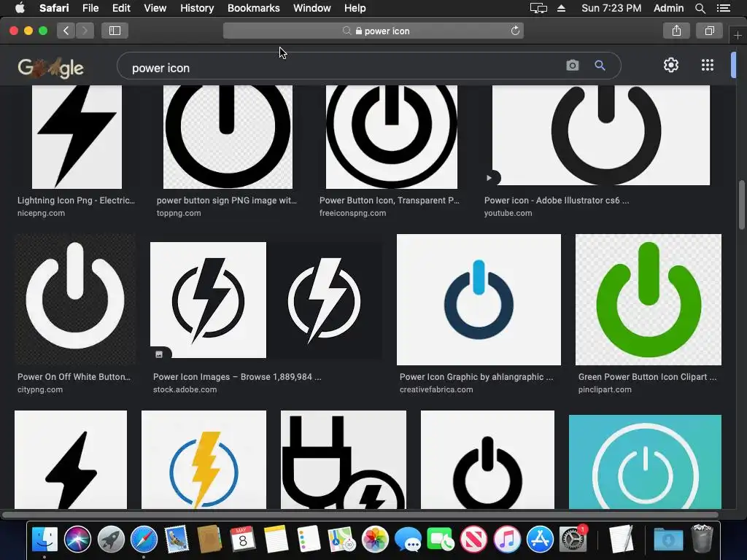Open the yellow lightning bolt in blue circle image
The image size is (747, 560).
click(x=204, y=459)
